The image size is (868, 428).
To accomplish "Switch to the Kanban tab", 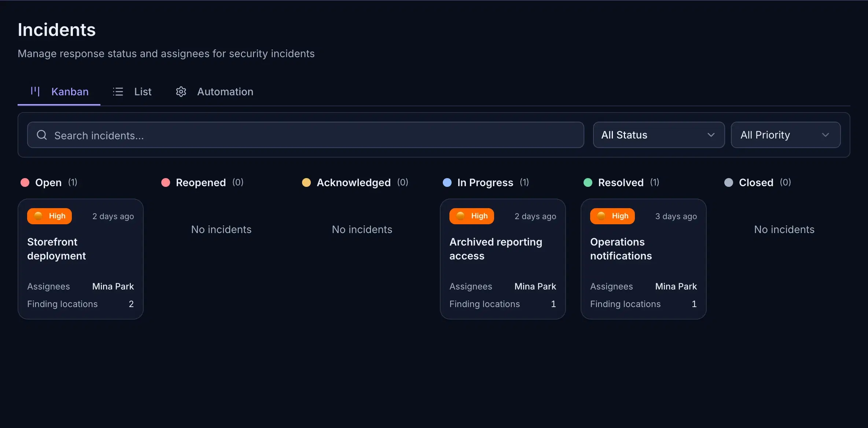I will [x=59, y=92].
